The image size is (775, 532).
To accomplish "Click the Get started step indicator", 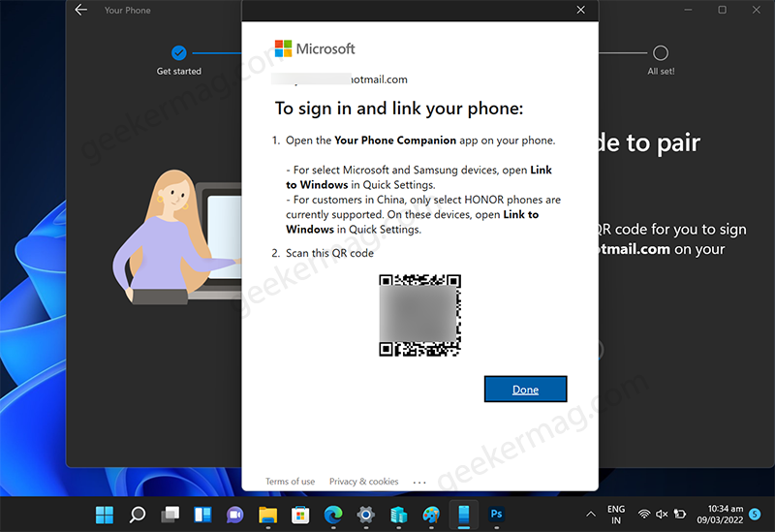I will [178, 53].
